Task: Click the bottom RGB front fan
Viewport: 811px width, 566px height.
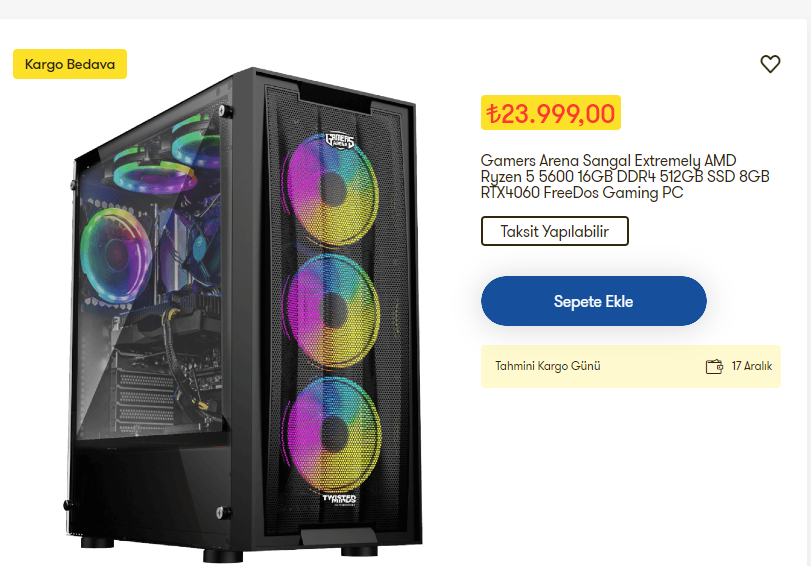Action: click(333, 434)
